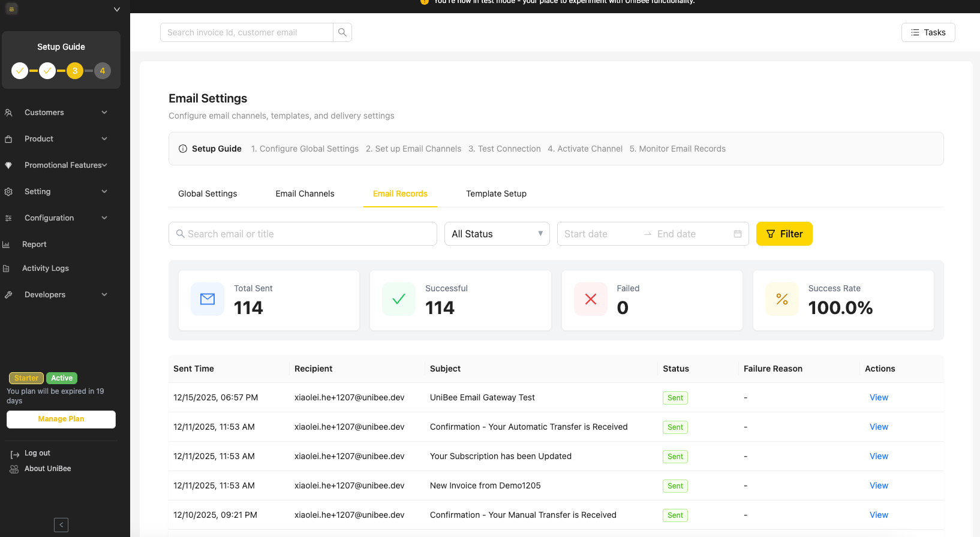The image size is (980, 537).
Task: Click the Promotional Features diamond icon
Action: coord(8,165)
